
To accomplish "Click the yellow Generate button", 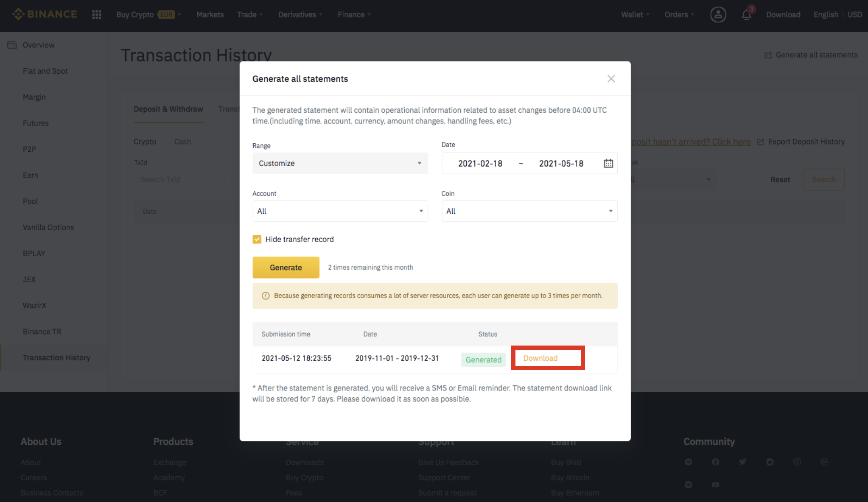I will [286, 268].
